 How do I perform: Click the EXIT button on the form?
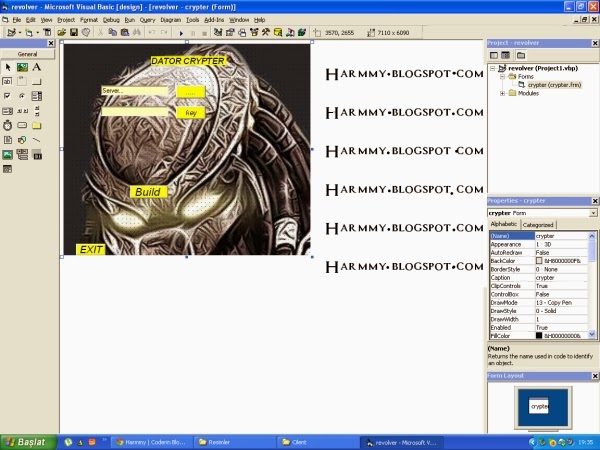tap(91, 249)
